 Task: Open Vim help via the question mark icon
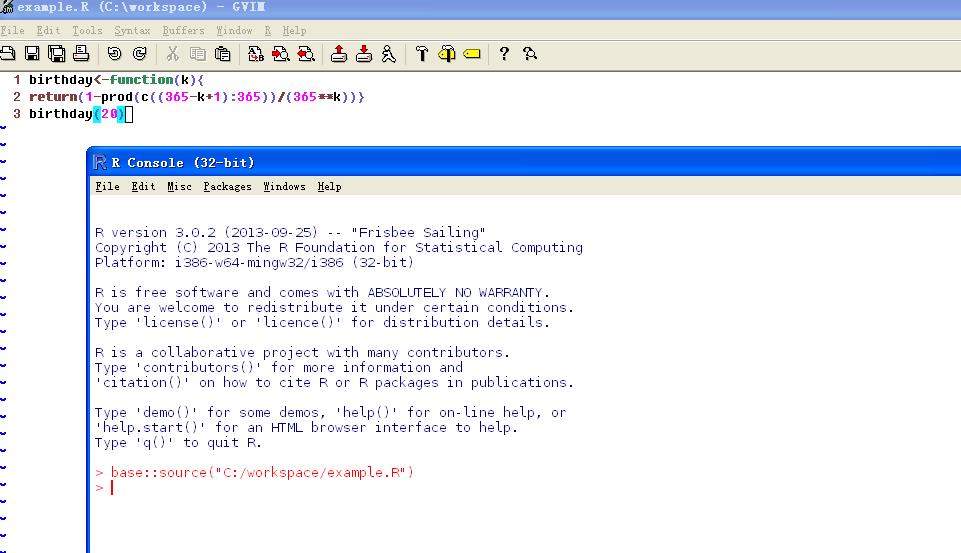point(504,54)
